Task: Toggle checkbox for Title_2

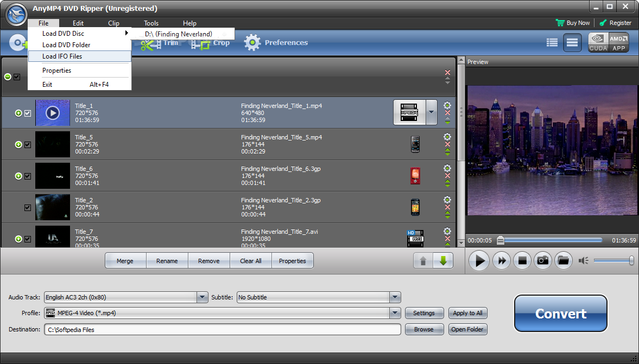Action: click(x=28, y=208)
